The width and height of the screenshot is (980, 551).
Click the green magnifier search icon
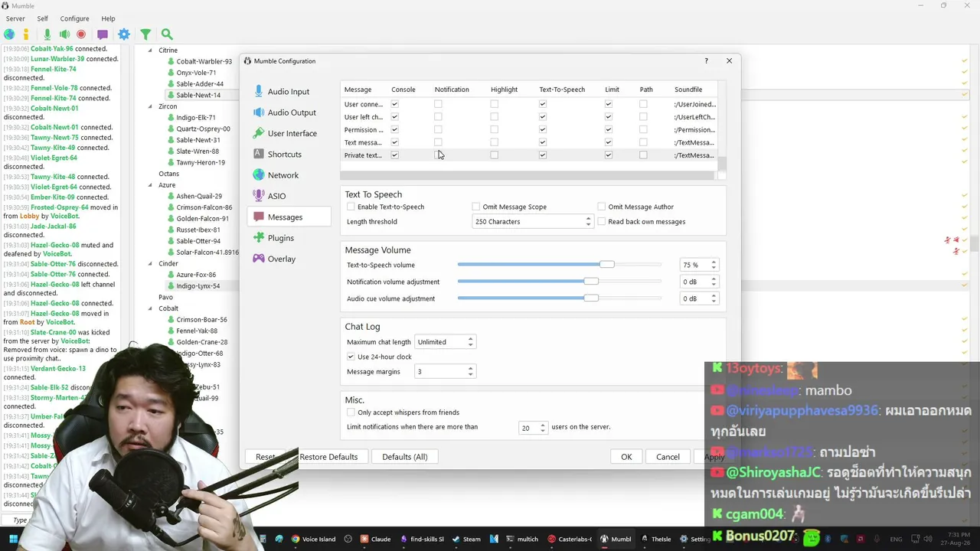(x=167, y=34)
